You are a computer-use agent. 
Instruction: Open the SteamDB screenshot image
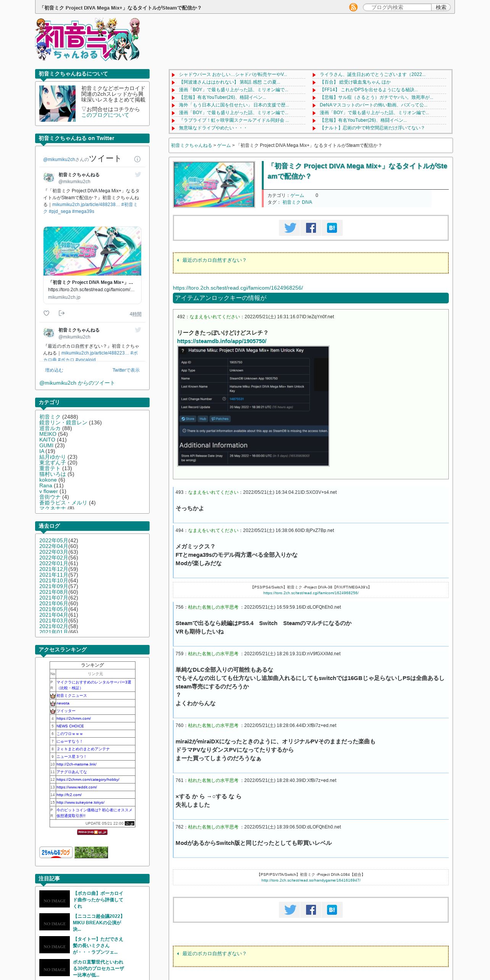[x=253, y=406]
